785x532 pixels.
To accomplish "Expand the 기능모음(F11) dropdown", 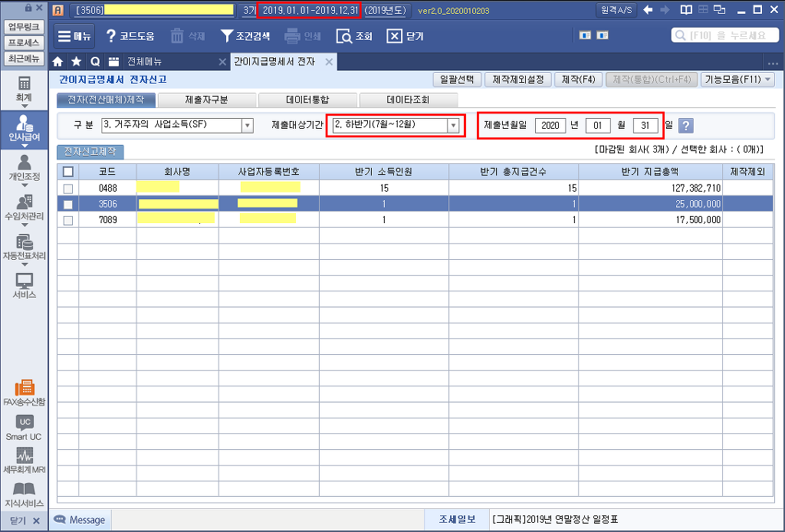I will [x=767, y=80].
